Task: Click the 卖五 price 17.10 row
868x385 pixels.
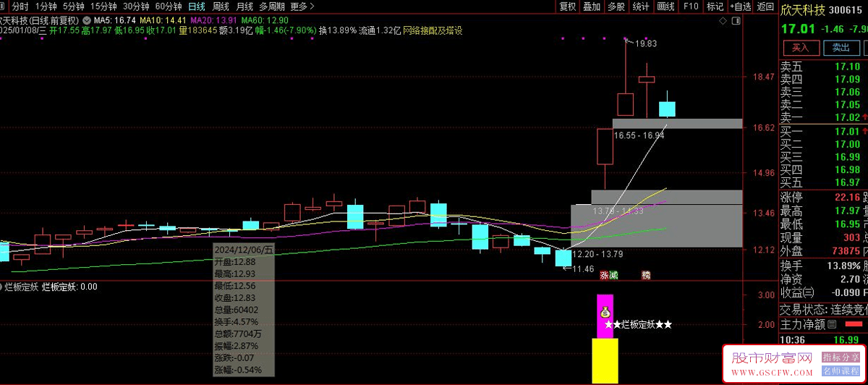Action: pos(824,67)
